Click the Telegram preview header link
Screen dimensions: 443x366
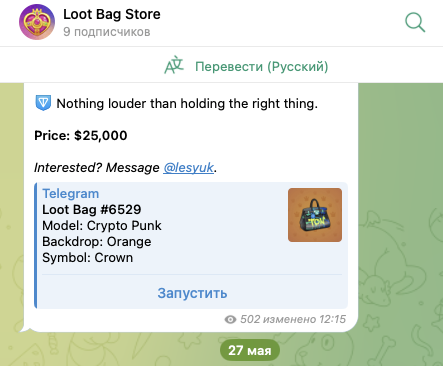click(71, 193)
